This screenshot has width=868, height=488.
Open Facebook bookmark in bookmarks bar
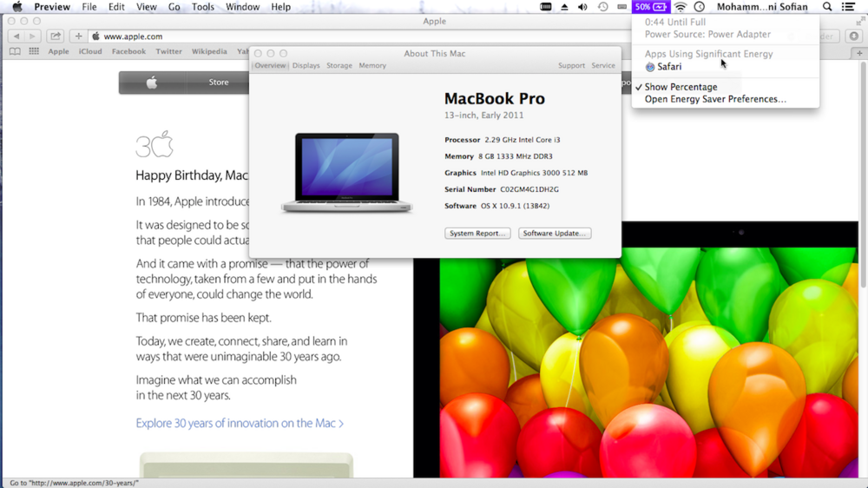(128, 51)
